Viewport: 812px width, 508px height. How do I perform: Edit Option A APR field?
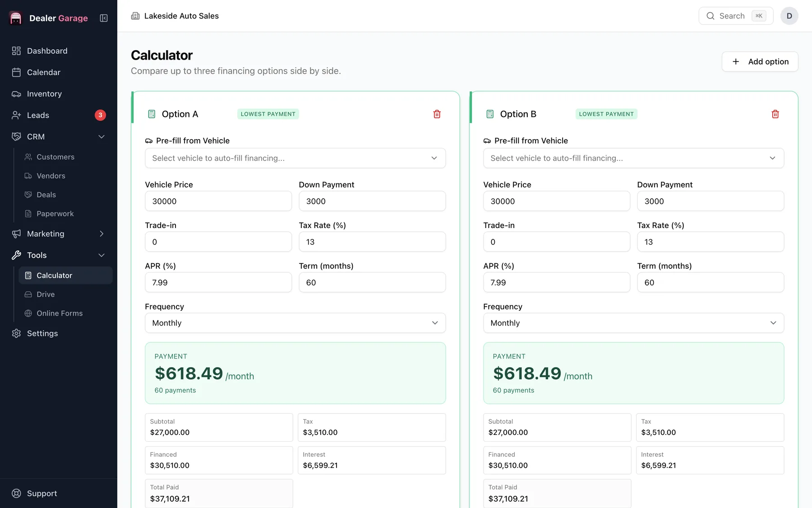pyautogui.click(x=218, y=282)
